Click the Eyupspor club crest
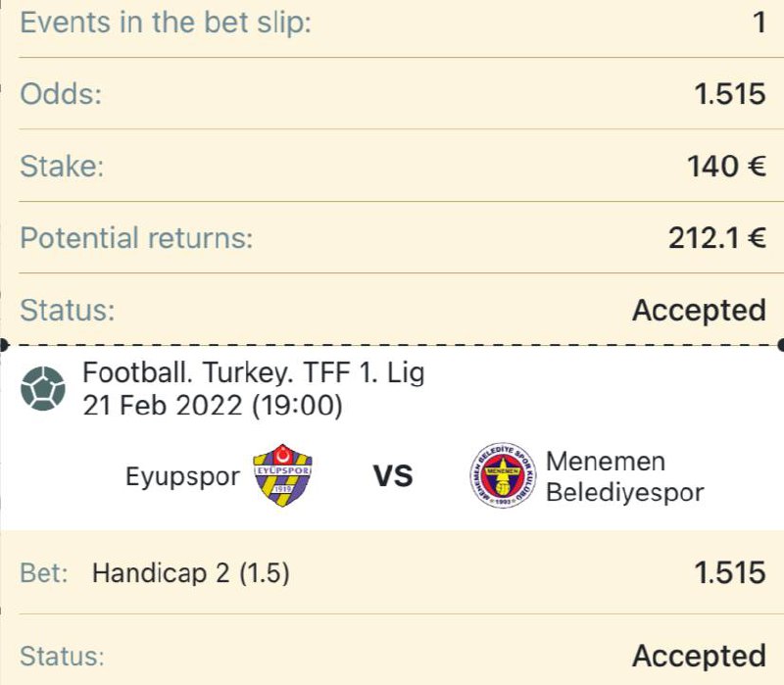784x685 pixels. click(x=282, y=475)
